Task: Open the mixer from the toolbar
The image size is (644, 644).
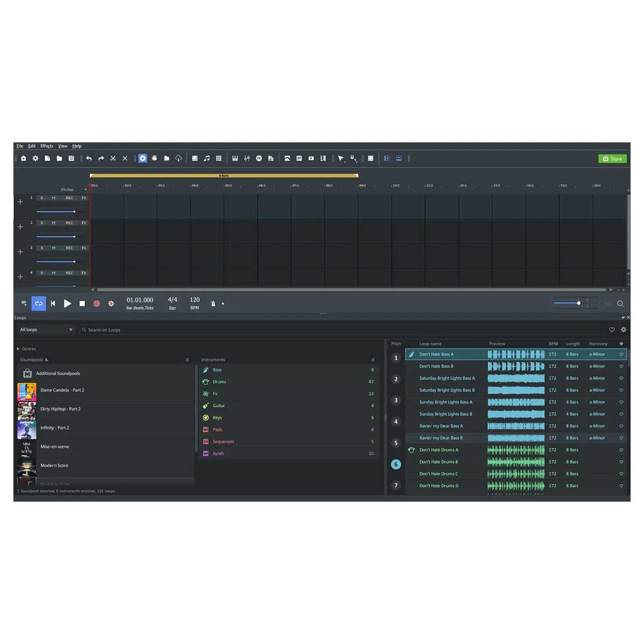Action: coord(247,158)
